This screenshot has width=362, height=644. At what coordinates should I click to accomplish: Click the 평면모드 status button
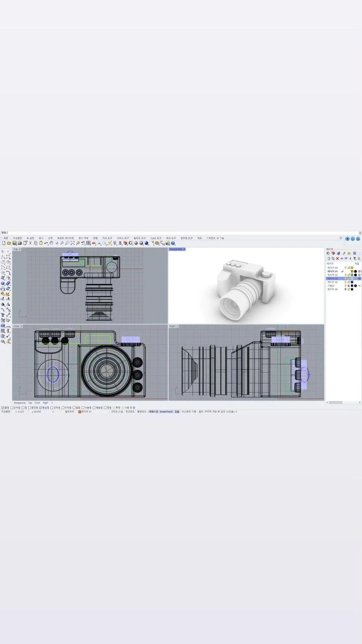[141, 412]
